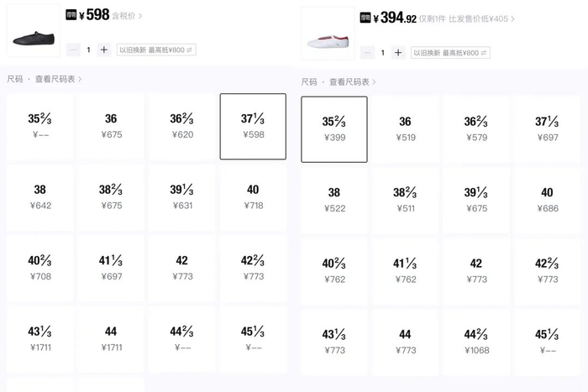Select size 37⅓ priced ¥697
The width and height of the screenshot is (588, 392).
pos(548,129)
